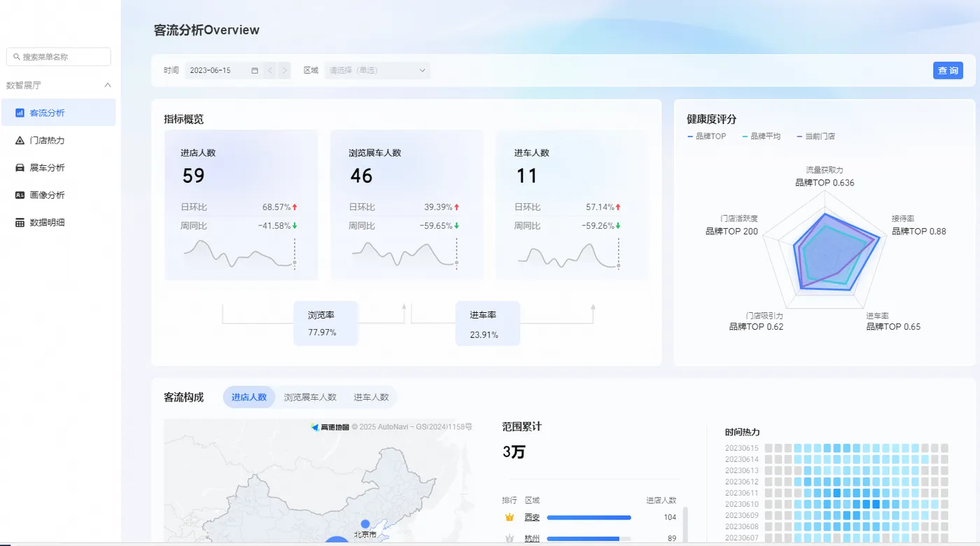Click the 品牌TOP 0.88 radar label
This screenshot has height=546, width=980.
tap(918, 231)
